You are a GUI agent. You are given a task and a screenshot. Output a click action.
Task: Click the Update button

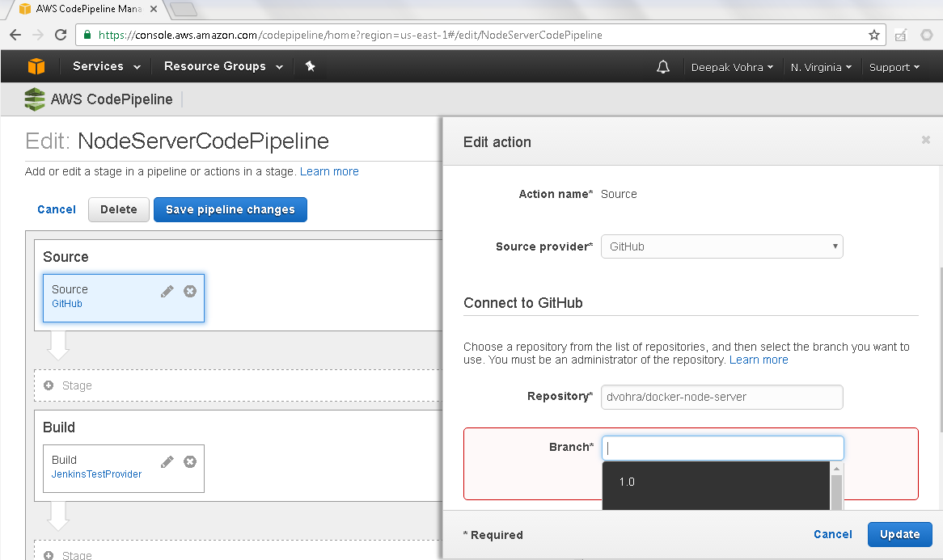tap(899, 534)
